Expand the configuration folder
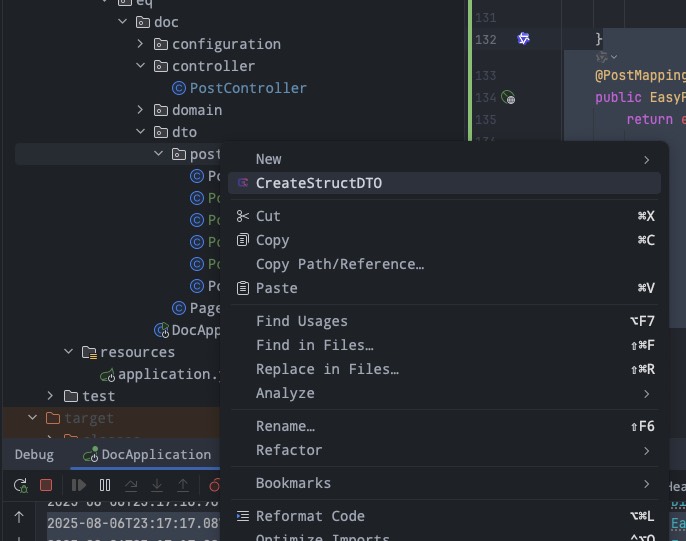 [x=142, y=44]
